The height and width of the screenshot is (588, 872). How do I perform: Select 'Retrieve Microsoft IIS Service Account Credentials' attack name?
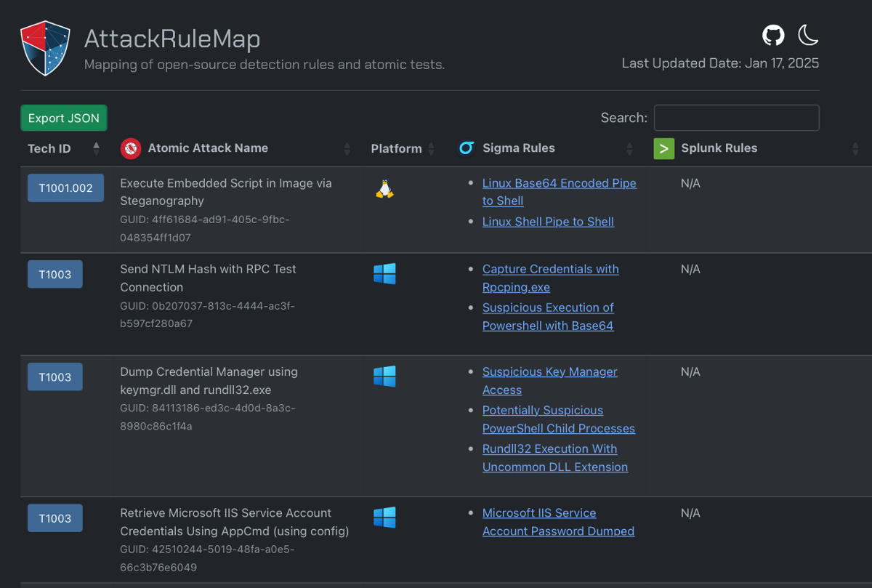[234, 521]
